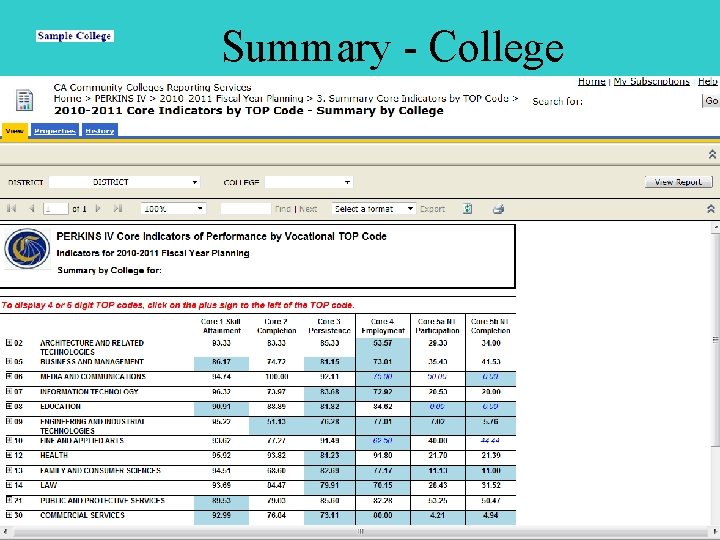The width and height of the screenshot is (720, 540).
Task: Expand TOP code 12 Health row
Action: tap(9, 455)
